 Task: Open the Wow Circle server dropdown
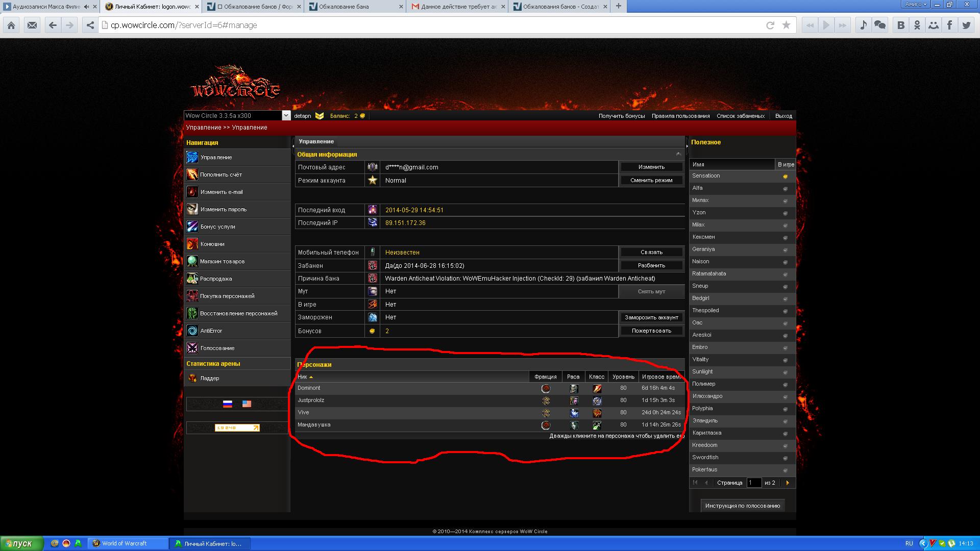pyautogui.click(x=286, y=116)
